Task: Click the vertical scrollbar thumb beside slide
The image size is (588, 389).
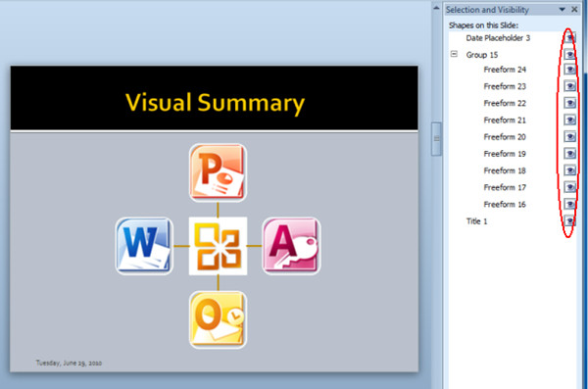Action: point(436,138)
